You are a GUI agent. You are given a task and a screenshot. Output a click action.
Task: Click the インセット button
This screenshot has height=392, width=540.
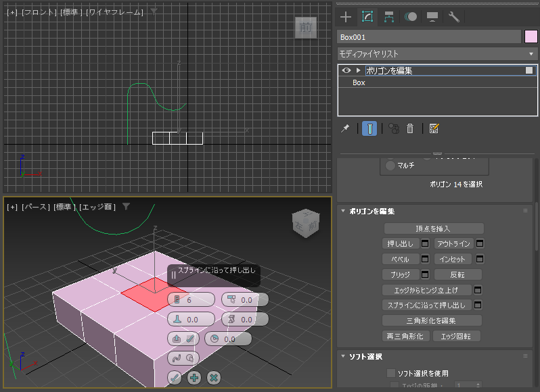[453, 259]
